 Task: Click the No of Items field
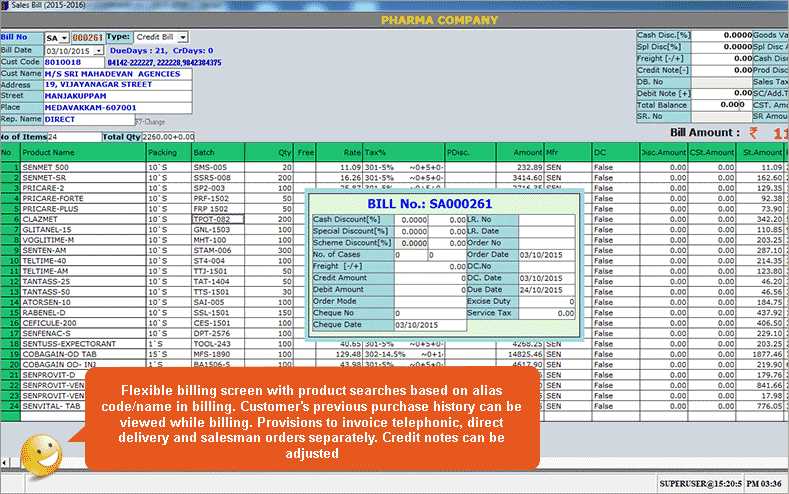(74, 137)
